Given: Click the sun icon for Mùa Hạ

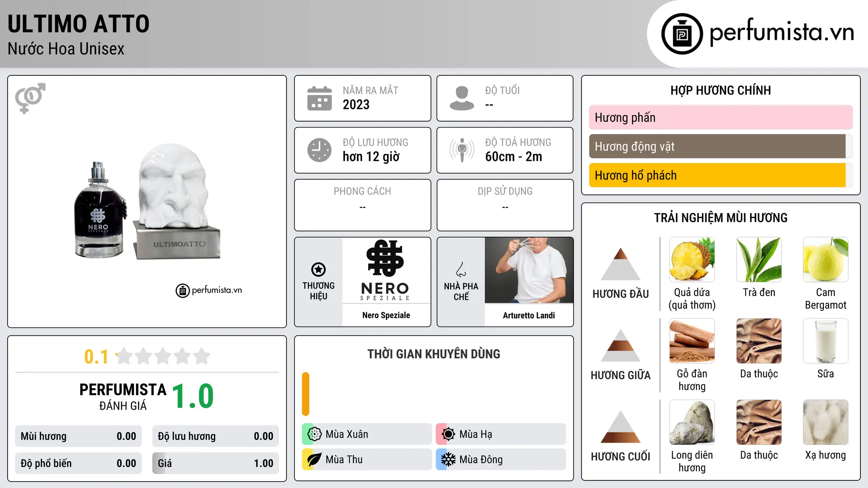Looking at the screenshot, I should click(x=448, y=434).
